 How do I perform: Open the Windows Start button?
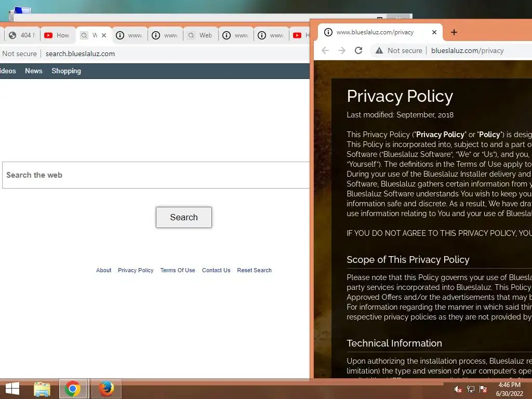coord(12,389)
